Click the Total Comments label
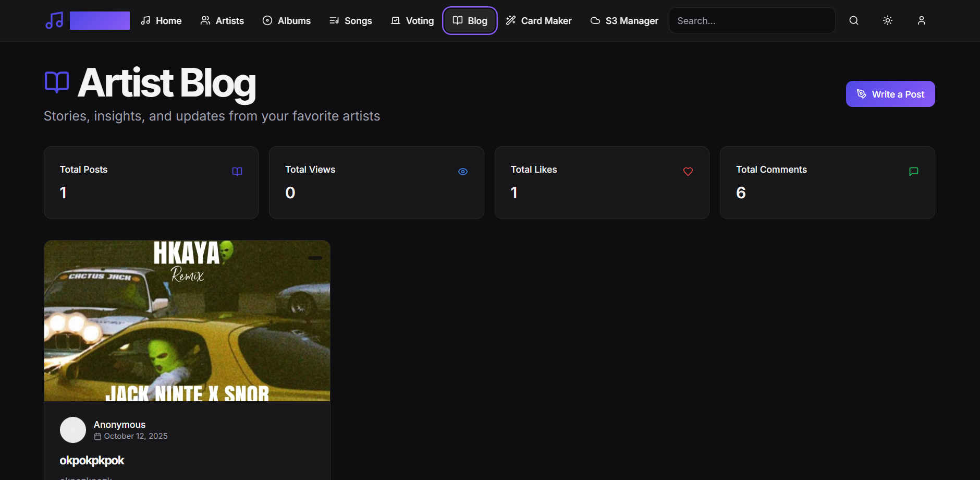980x480 pixels. pos(771,170)
